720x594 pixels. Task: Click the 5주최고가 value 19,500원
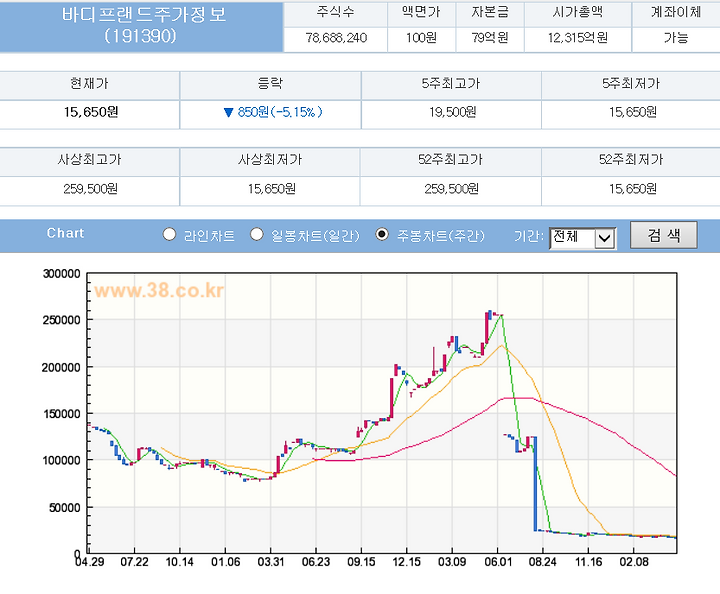point(452,112)
